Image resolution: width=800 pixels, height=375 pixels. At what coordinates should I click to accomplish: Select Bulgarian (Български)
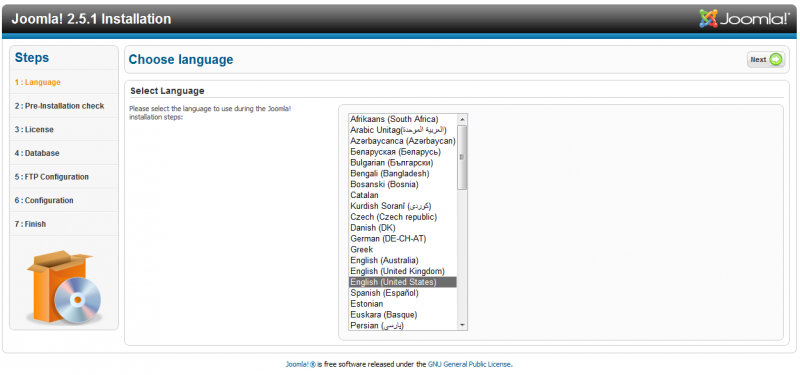(x=403, y=162)
